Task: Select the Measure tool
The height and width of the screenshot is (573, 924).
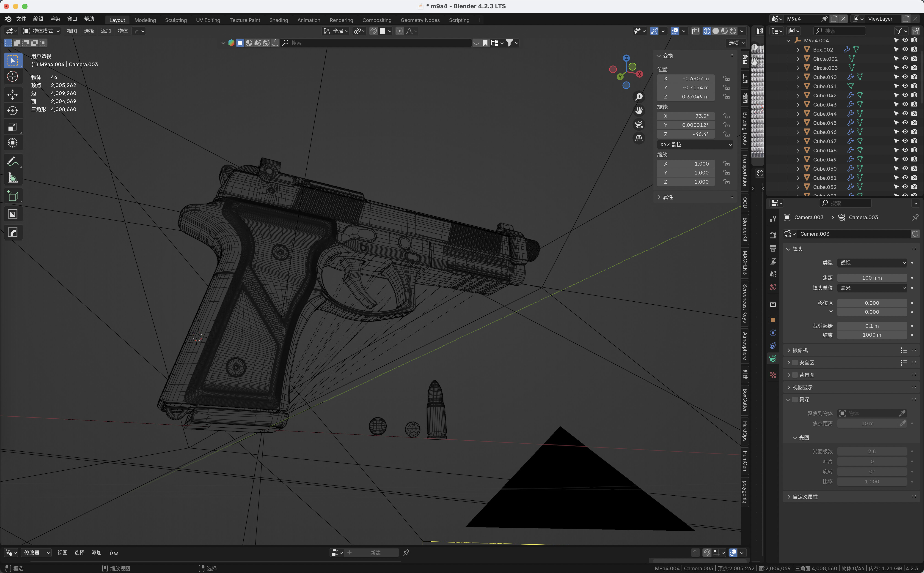Action: (13, 177)
